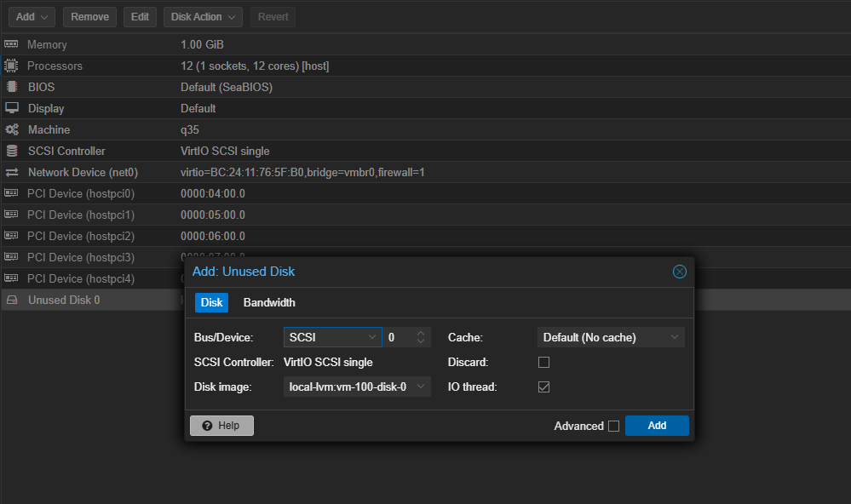Image resolution: width=851 pixels, height=504 pixels.
Task: Select the Disk tab
Action: tap(211, 302)
